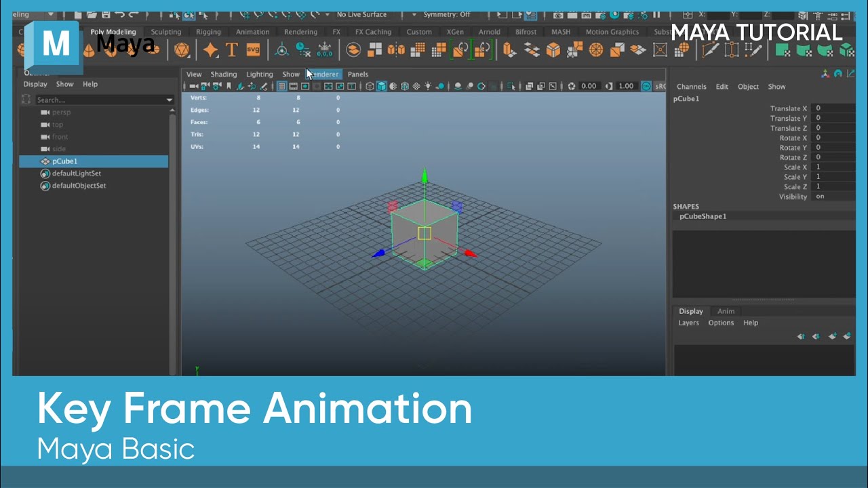Image resolution: width=868 pixels, height=488 pixels.
Task: Click the viewport Bookmarks icon
Action: (x=229, y=86)
